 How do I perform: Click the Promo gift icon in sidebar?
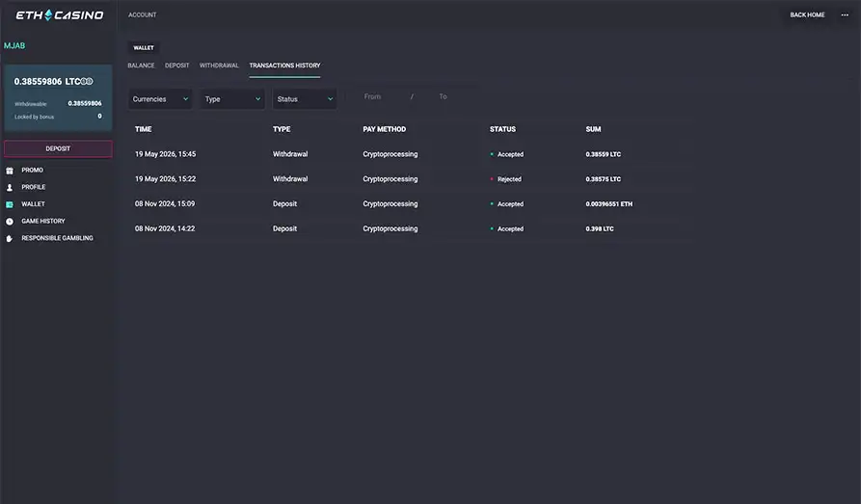[x=10, y=171]
